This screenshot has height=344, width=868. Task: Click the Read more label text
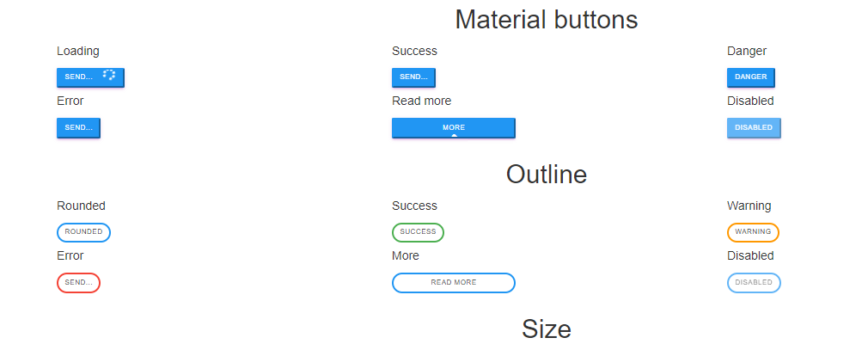click(421, 101)
